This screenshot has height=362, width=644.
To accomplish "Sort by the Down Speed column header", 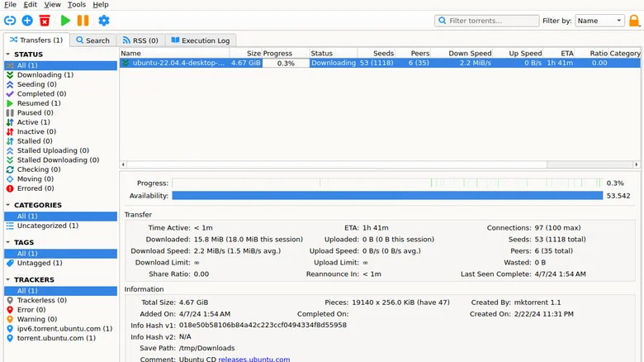I will tap(462, 54).
